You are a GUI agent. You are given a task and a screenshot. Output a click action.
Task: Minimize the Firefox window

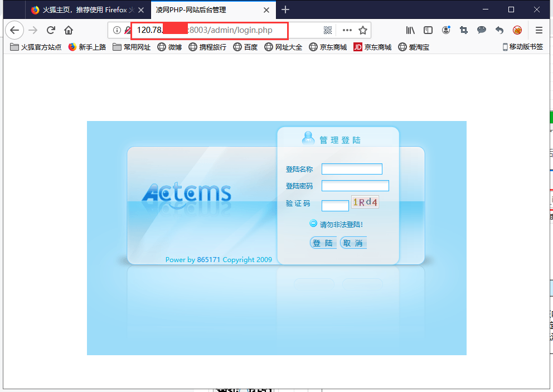coord(486,9)
